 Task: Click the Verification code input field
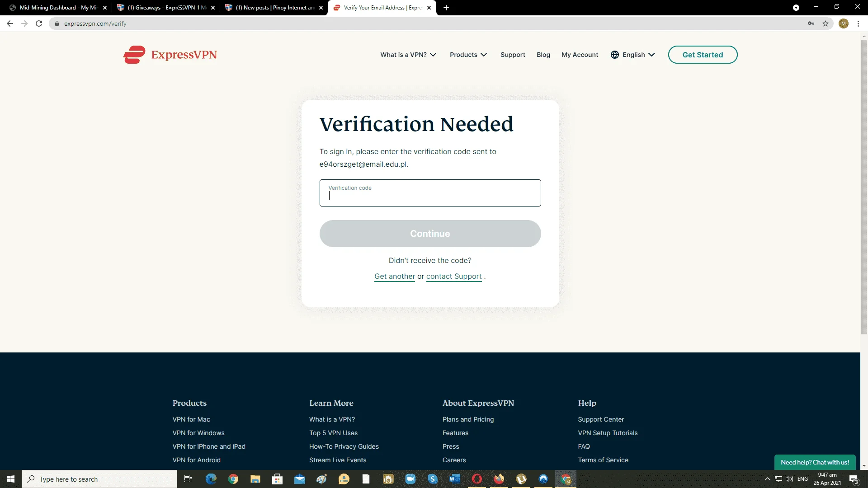[430, 193]
